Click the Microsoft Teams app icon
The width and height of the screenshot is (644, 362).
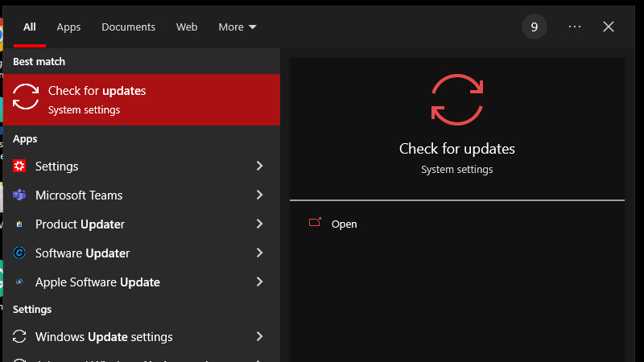pyautogui.click(x=19, y=195)
